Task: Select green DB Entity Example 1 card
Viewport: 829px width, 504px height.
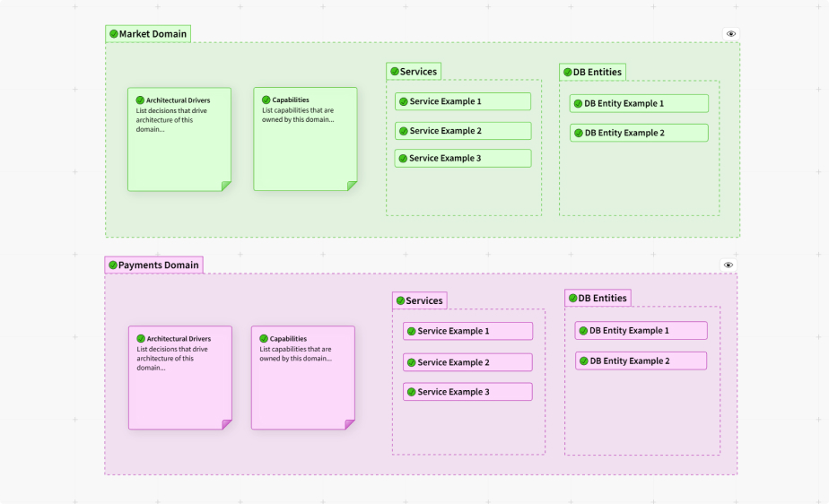Action: coord(639,104)
